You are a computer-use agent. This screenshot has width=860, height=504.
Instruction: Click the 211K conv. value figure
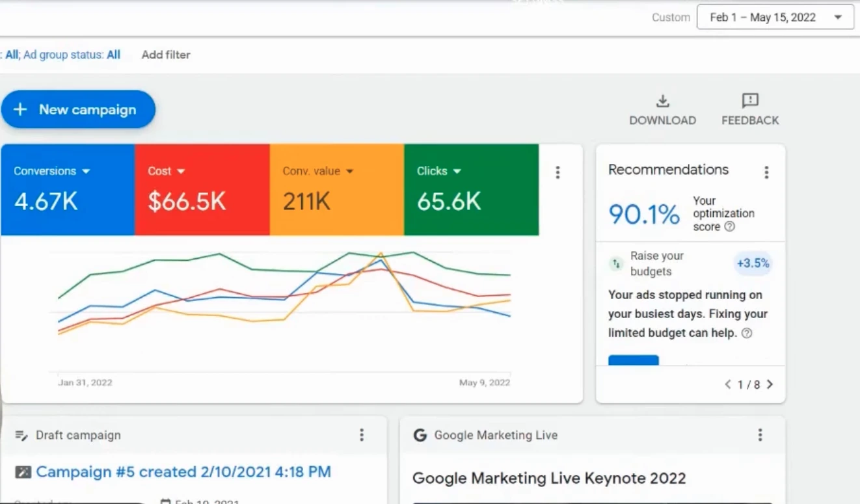pos(306,202)
